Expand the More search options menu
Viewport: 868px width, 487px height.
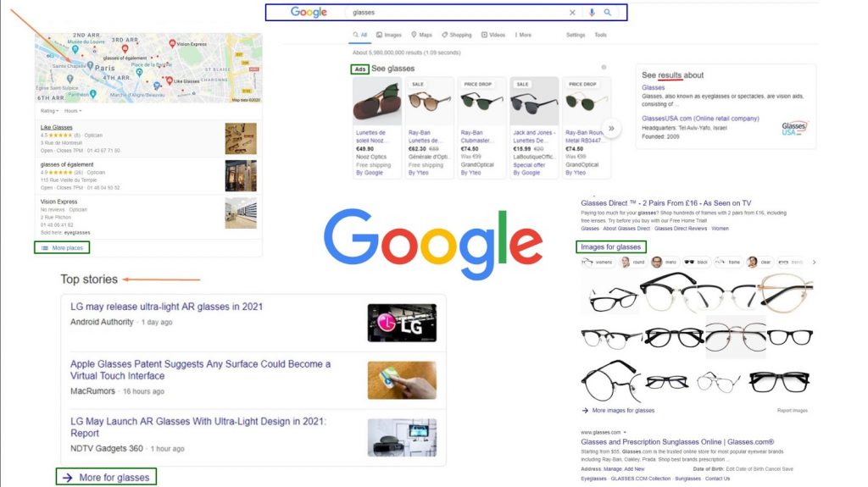pos(523,35)
